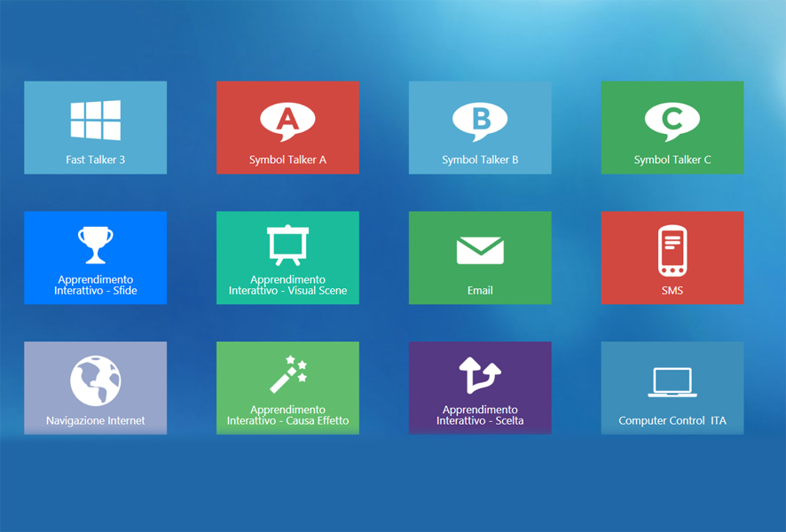This screenshot has width=786, height=532.
Task: Select the 'Symbol Talker B' text label
Action: coord(480,160)
